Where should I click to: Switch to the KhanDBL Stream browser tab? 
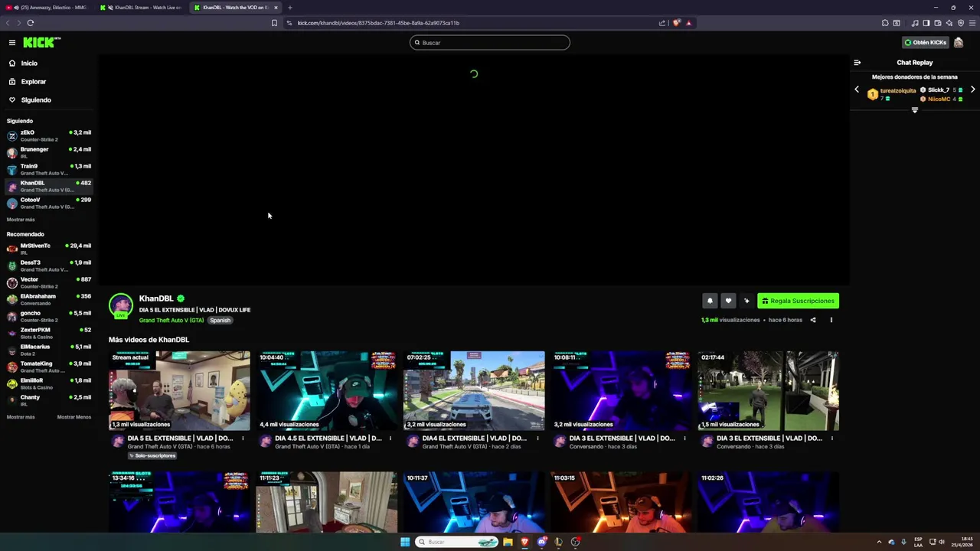(141, 8)
